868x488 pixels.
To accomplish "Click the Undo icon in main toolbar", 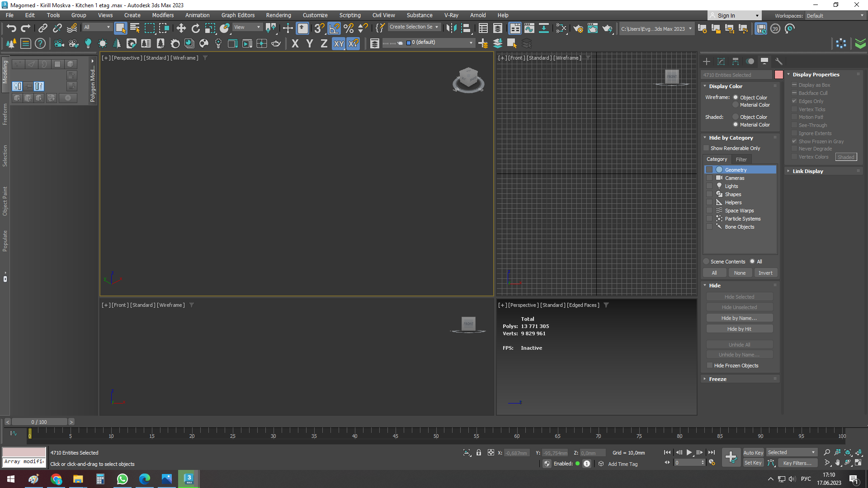I will pyautogui.click(x=11, y=28).
